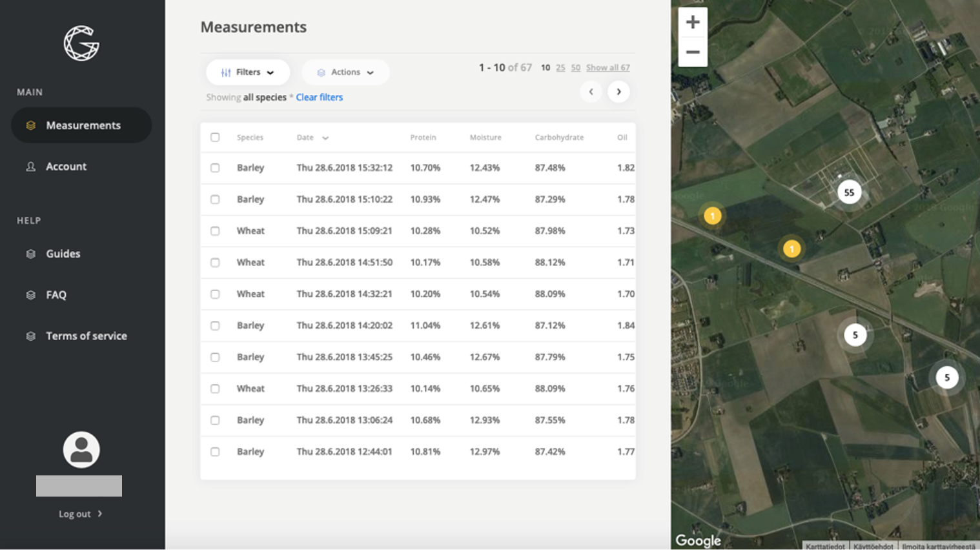Open the Account menu item
The height and width of the screenshot is (550, 980).
[x=66, y=167]
